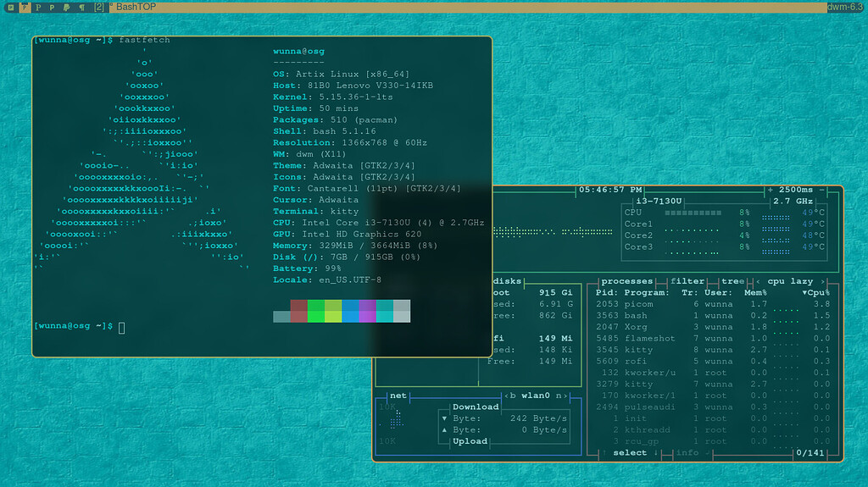Click the terminal prompt cursor in kitty
The height and width of the screenshot is (487, 868).
pyautogui.click(x=121, y=327)
